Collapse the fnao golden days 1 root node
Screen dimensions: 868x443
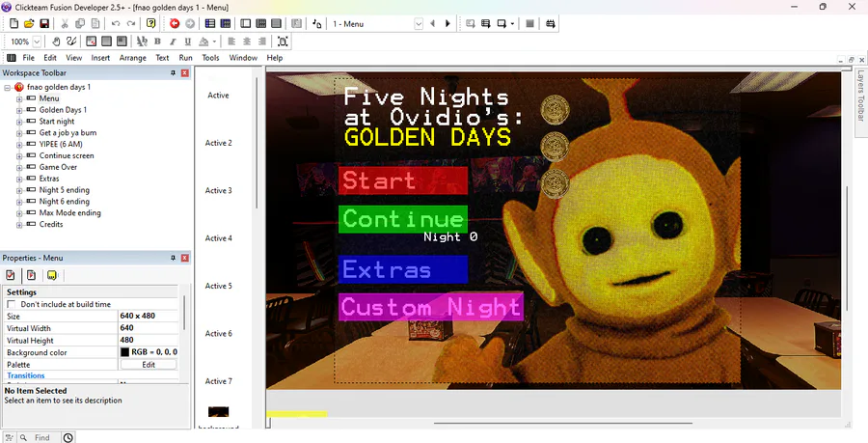click(7, 88)
